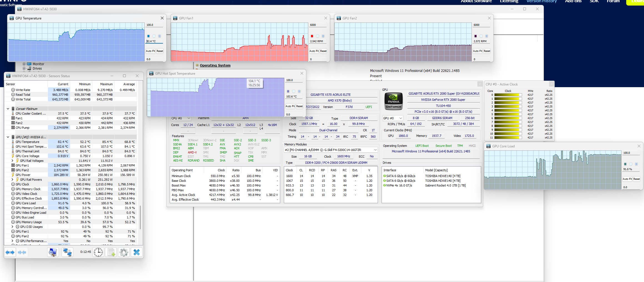The height and width of the screenshot is (282, 644).
Task: Click the inward double-arrow collapse icon
Action: (22, 252)
